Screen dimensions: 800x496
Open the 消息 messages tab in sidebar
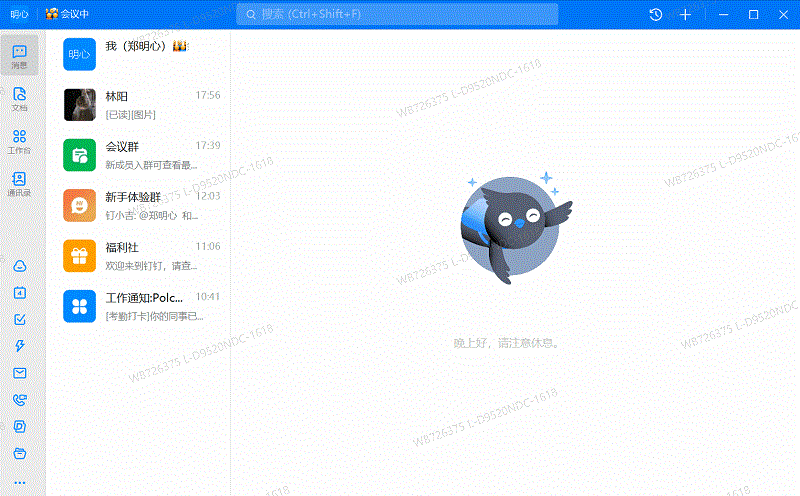[x=19, y=56]
